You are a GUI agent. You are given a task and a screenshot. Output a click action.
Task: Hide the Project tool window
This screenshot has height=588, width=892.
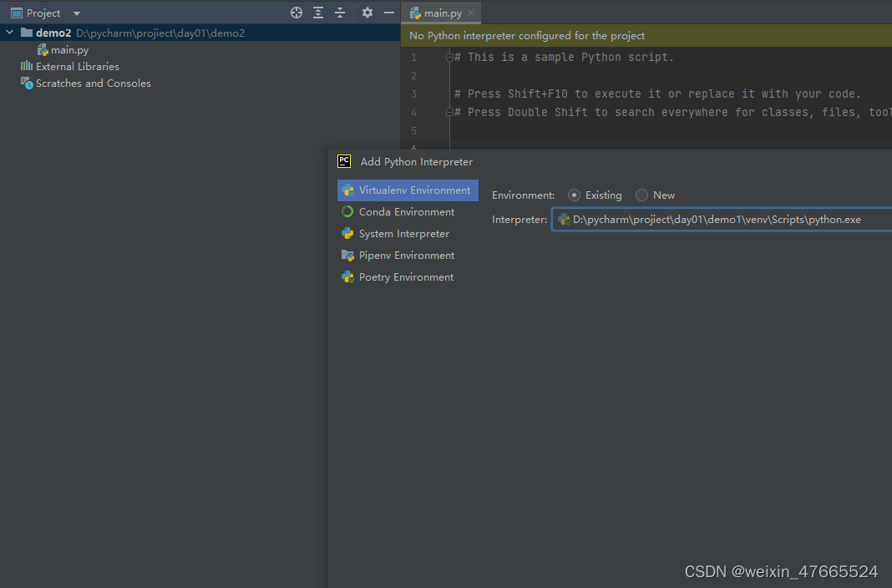point(389,13)
